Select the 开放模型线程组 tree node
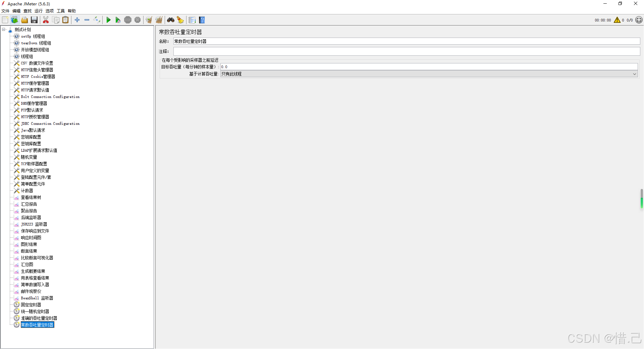The image size is (644, 349). pyautogui.click(x=35, y=50)
